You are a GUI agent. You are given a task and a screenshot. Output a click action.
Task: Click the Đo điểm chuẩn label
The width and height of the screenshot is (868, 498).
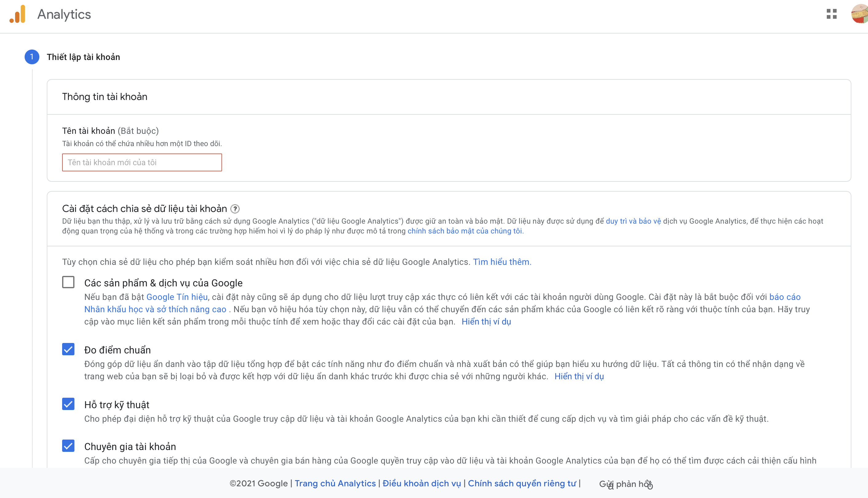tap(117, 350)
